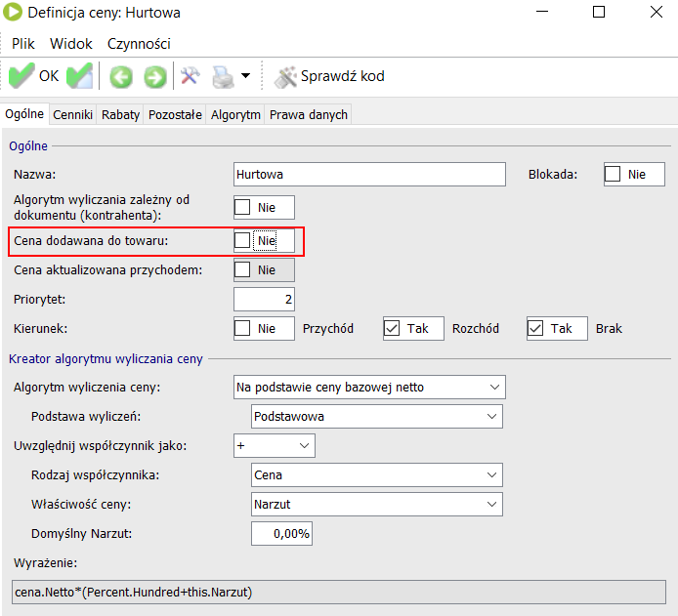Click the save checkmark with document icon
678x616 pixels.
coord(79,76)
